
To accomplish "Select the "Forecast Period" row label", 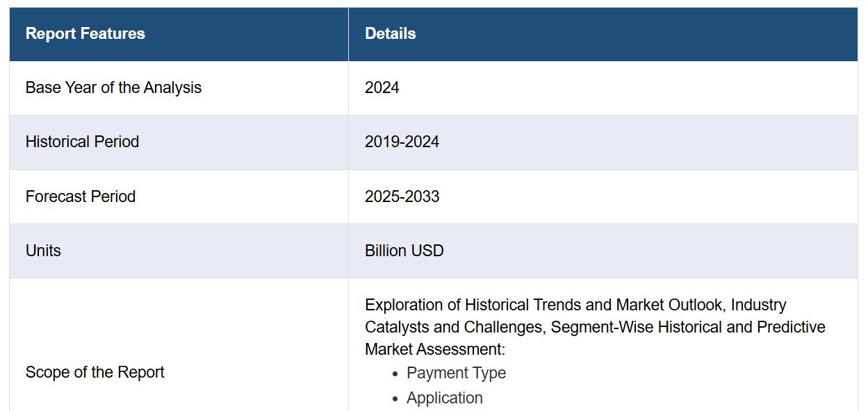I will pyautogui.click(x=81, y=196).
